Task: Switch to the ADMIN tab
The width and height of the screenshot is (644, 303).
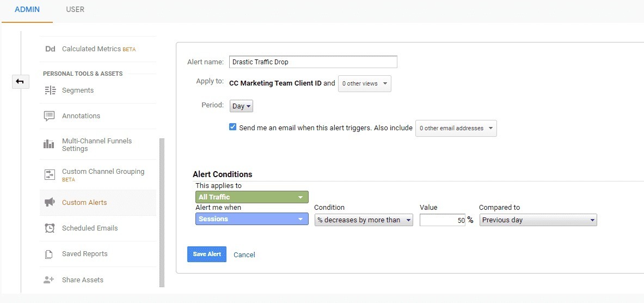Action: click(x=27, y=9)
